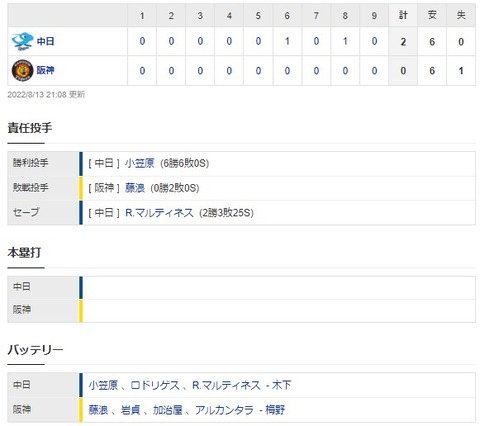Click 阪神 1st inning score of 0
Image resolution: width=480 pixels, height=426 pixels.
point(142,71)
